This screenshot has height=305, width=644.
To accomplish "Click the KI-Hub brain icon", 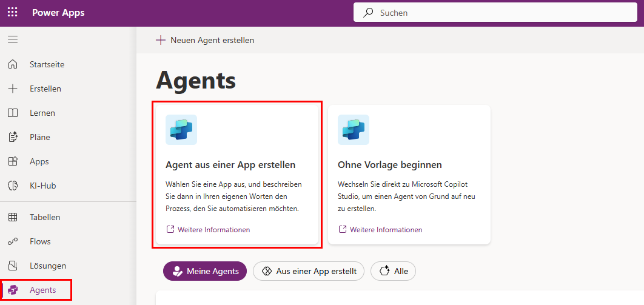I will [13, 186].
